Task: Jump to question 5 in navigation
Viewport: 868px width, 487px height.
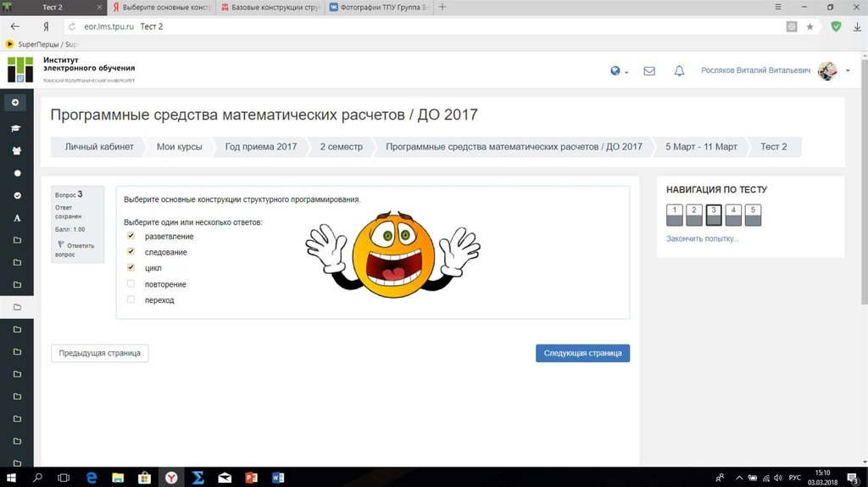Action: click(753, 216)
